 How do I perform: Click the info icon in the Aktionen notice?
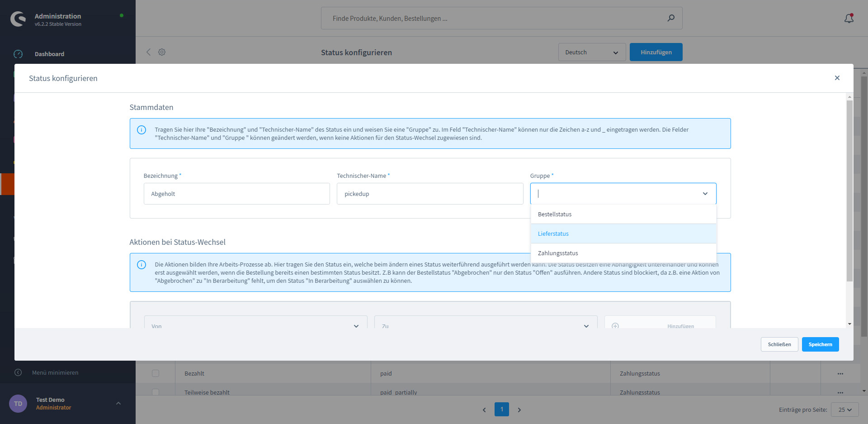pyautogui.click(x=142, y=265)
